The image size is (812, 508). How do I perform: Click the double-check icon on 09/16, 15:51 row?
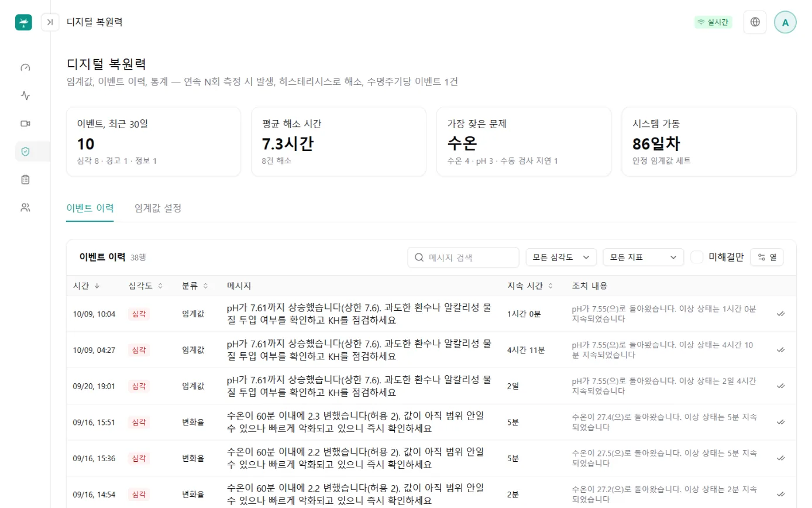780,422
